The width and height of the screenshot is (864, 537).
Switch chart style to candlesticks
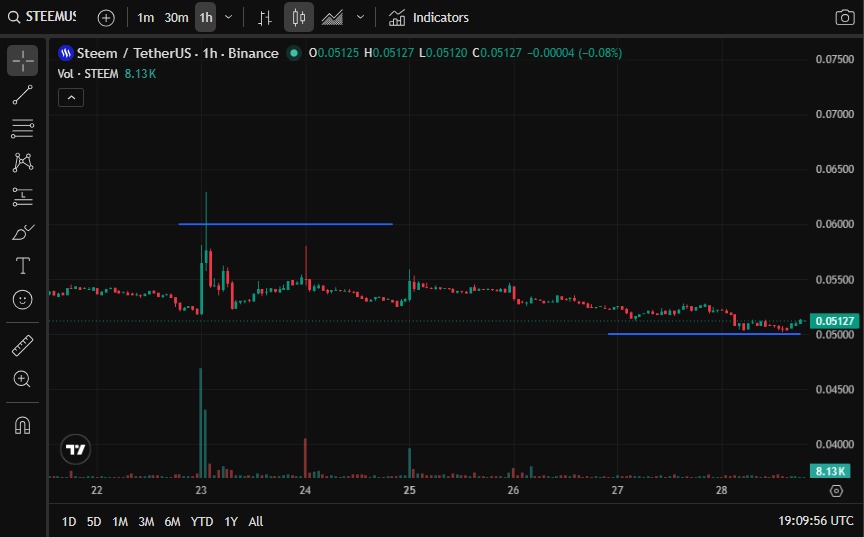(x=299, y=18)
